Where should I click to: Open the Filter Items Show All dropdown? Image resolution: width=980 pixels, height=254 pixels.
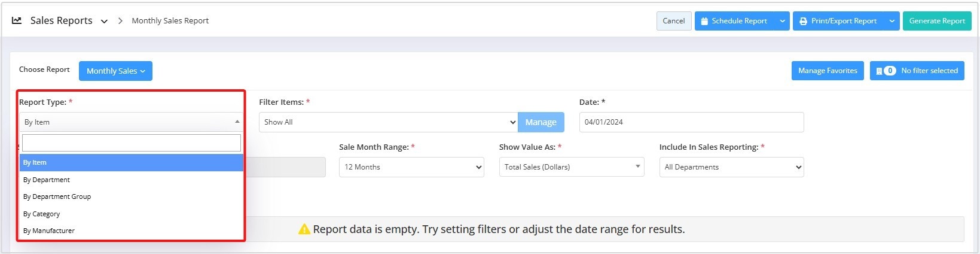click(389, 122)
